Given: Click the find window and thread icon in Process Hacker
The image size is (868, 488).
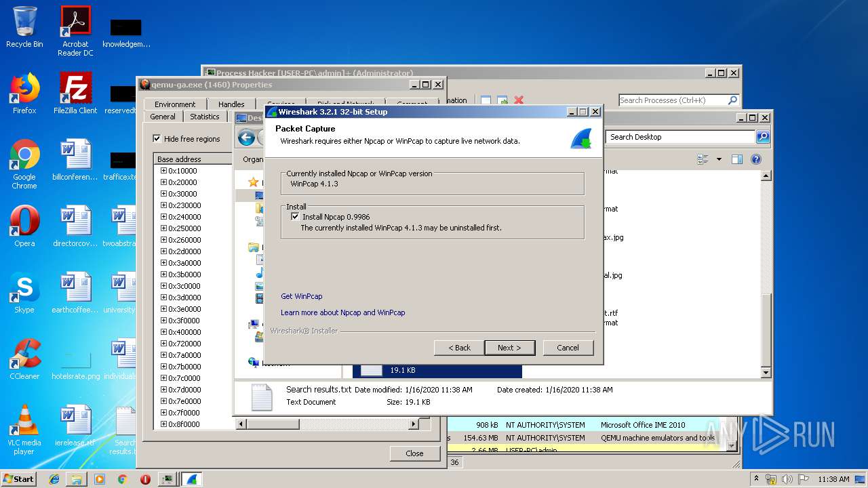Looking at the screenshot, I should [502, 100].
